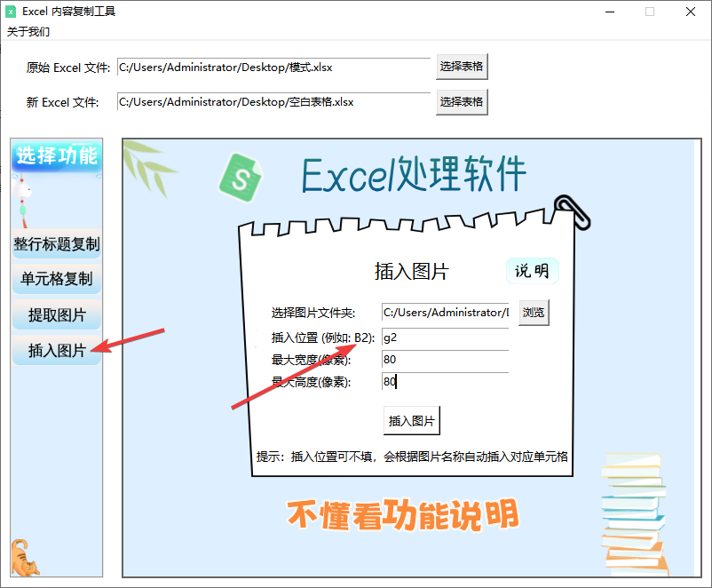The height and width of the screenshot is (588, 712).
Task: Click 浏览 to choose image folder
Action: point(534,313)
